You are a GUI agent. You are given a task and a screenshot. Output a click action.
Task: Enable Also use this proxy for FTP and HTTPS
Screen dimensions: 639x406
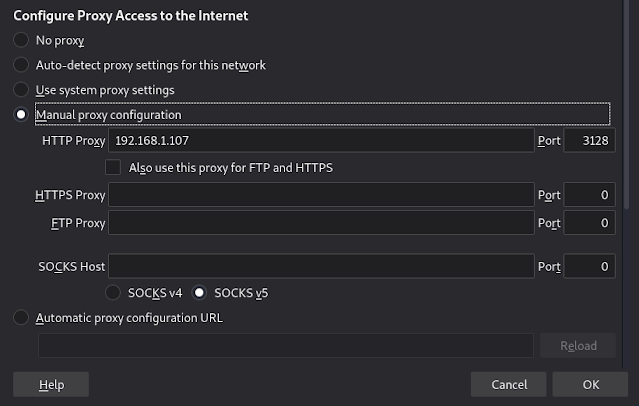pyautogui.click(x=113, y=167)
